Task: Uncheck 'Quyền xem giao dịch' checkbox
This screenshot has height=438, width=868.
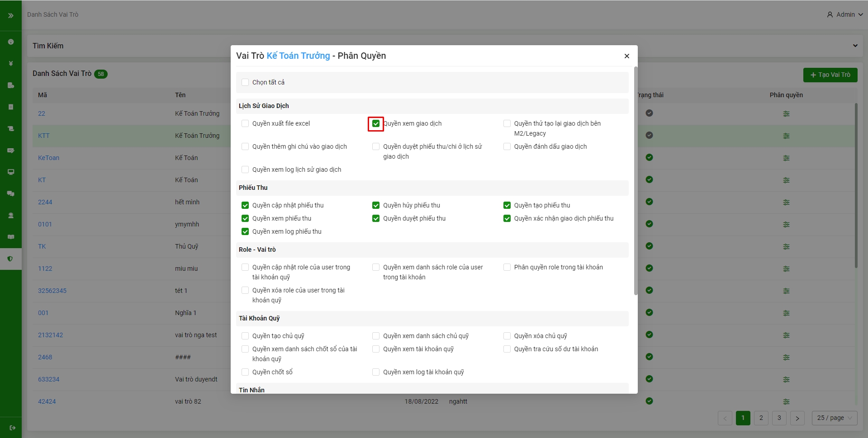Action: click(x=376, y=123)
